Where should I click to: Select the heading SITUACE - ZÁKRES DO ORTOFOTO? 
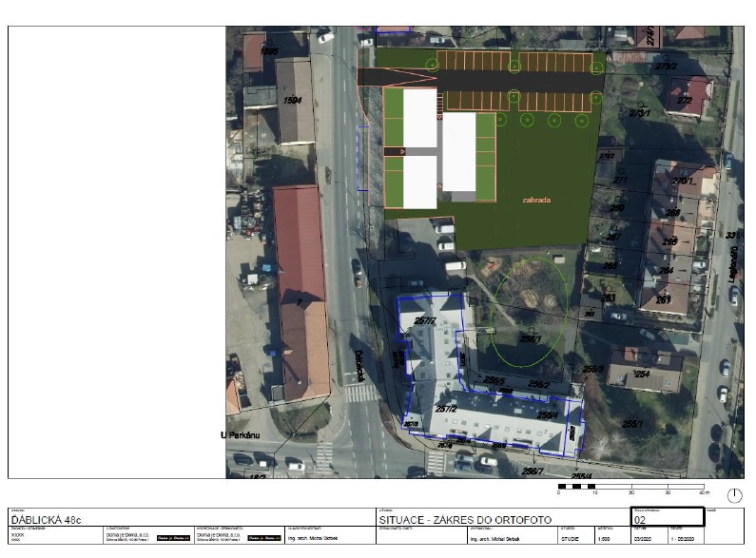[465, 520]
